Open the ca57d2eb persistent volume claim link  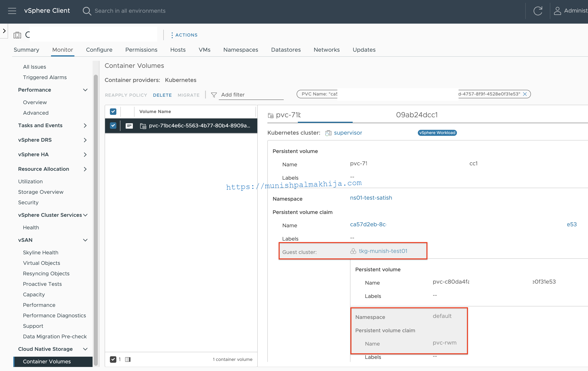368,224
